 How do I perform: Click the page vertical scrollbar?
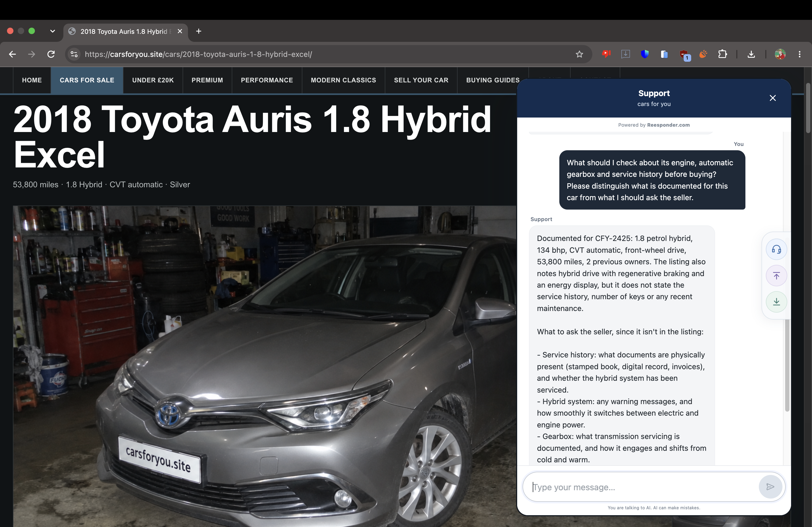click(x=808, y=108)
